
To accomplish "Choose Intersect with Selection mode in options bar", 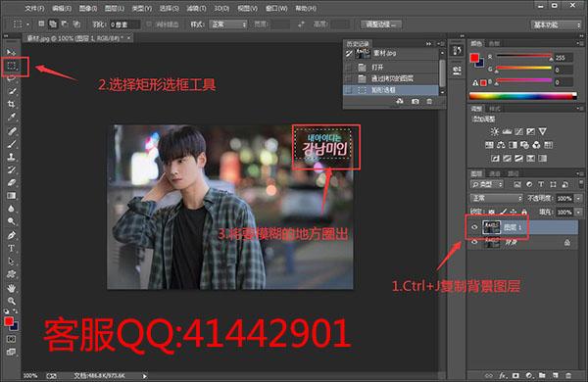I will (76, 24).
